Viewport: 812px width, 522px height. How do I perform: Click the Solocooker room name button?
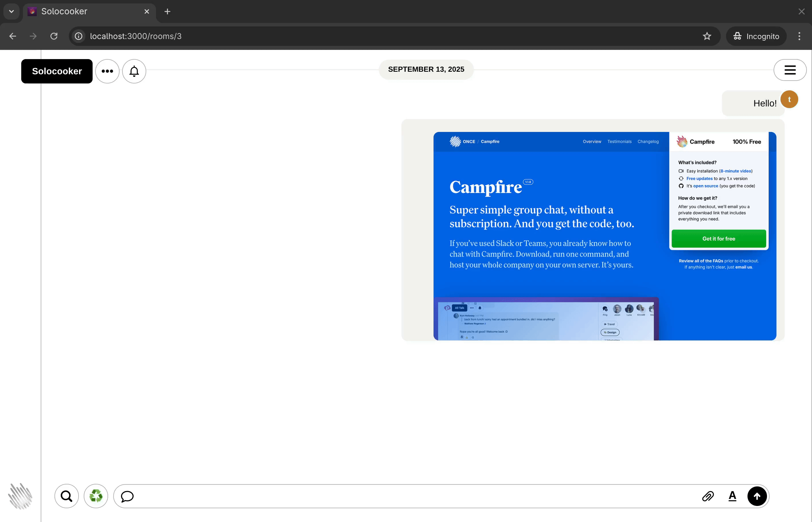56,71
